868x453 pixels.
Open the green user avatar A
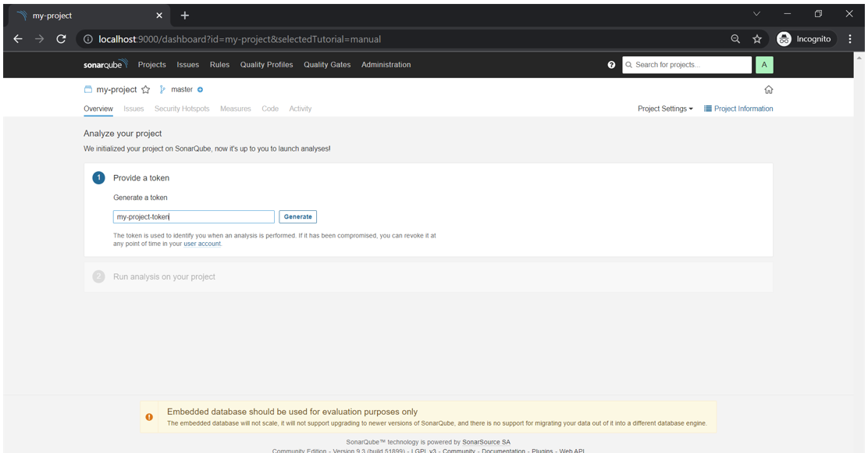click(764, 65)
